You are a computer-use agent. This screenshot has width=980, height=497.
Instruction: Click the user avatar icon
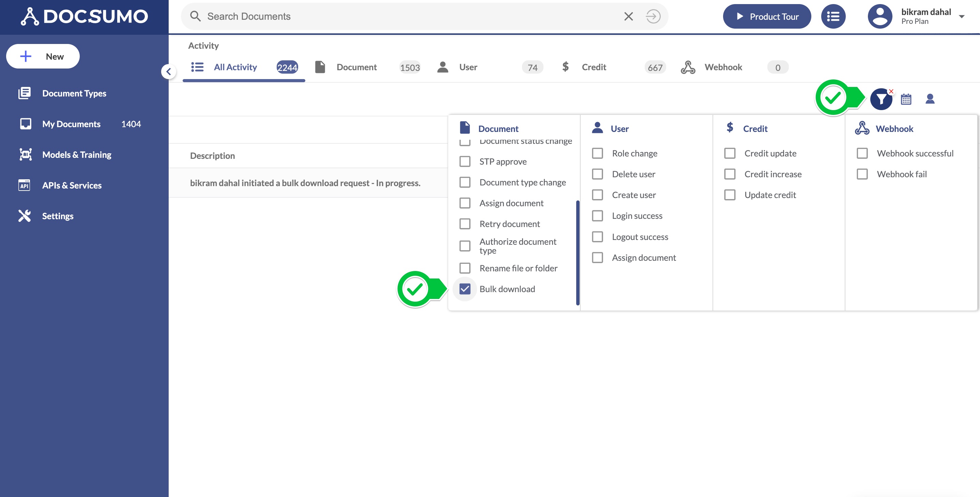[x=880, y=16]
